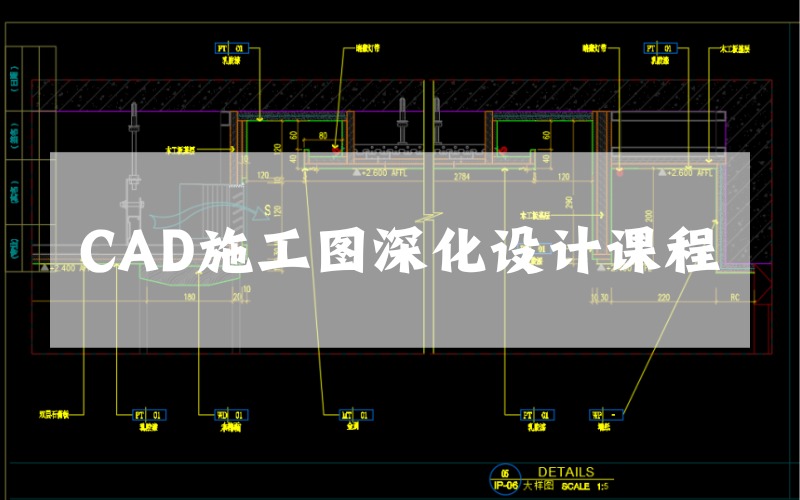Click the top-left PT 01 material tag
This screenshot has width=800, height=500.
coord(232,47)
